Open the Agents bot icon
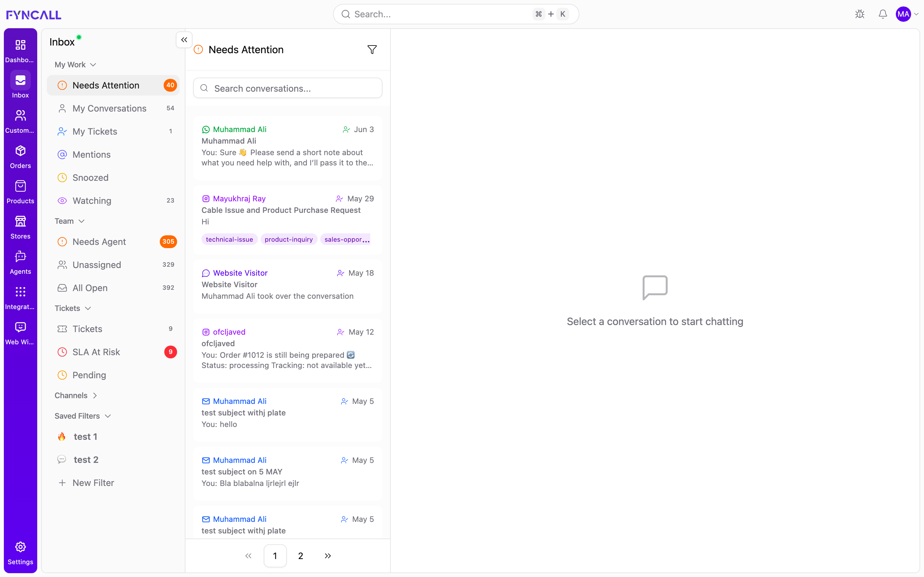 click(20, 256)
